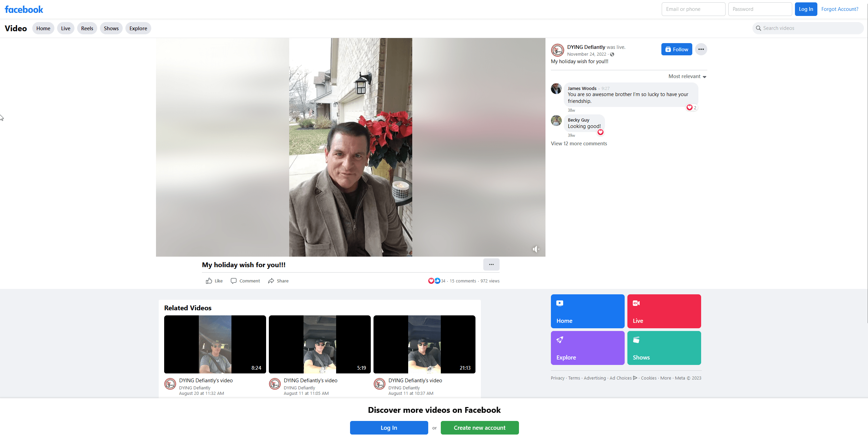Viewport: 868px width, 442px height.
Task: Click the Comment speech bubble icon
Action: point(233,281)
